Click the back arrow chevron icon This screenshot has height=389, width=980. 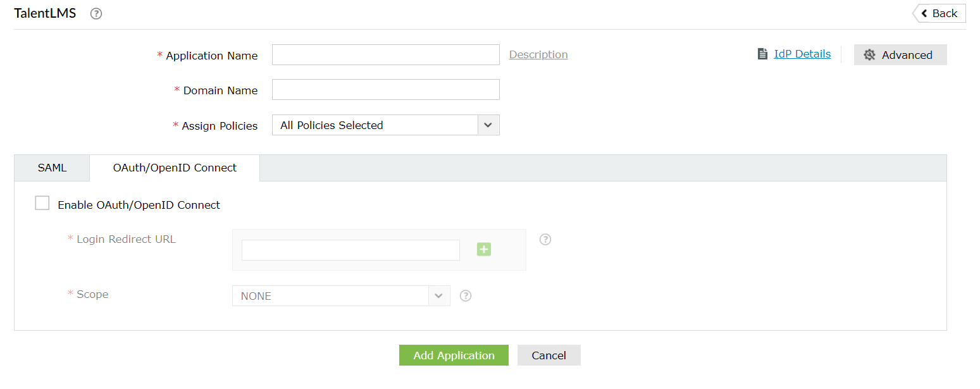point(924,13)
